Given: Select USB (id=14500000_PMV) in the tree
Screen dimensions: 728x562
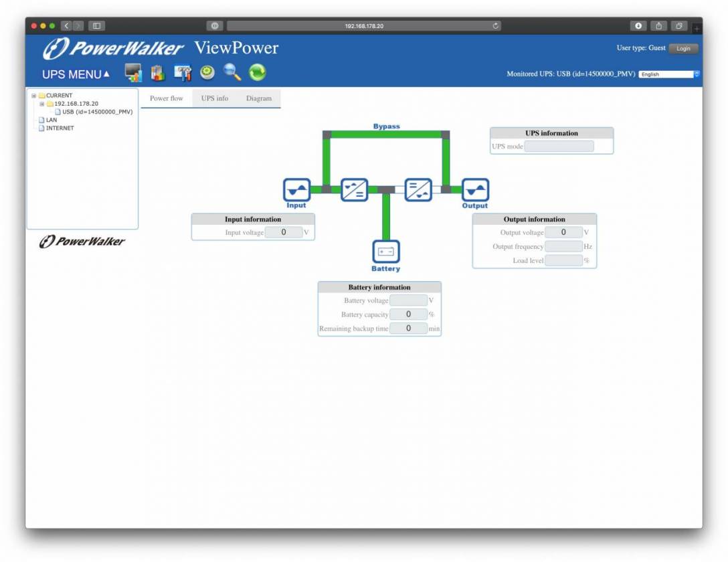Looking at the screenshot, I should [x=97, y=112].
